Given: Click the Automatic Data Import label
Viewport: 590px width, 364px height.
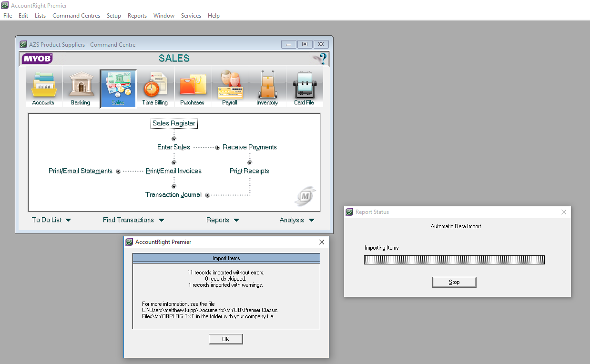Looking at the screenshot, I should click(456, 226).
